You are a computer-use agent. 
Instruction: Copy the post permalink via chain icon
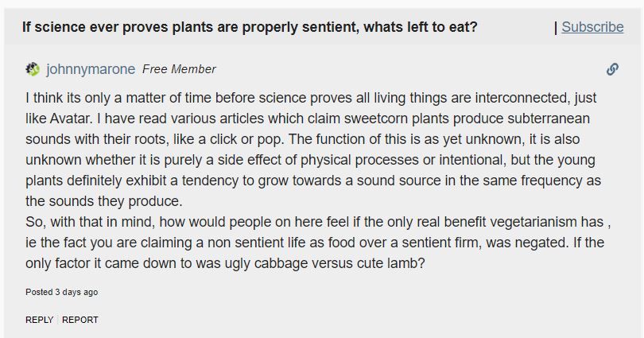[x=612, y=69]
